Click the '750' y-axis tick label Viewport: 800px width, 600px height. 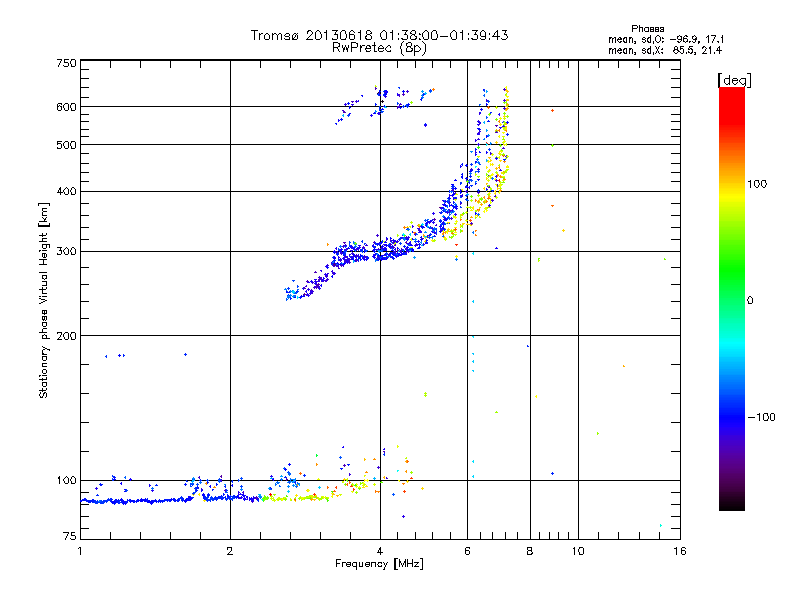tap(67, 63)
